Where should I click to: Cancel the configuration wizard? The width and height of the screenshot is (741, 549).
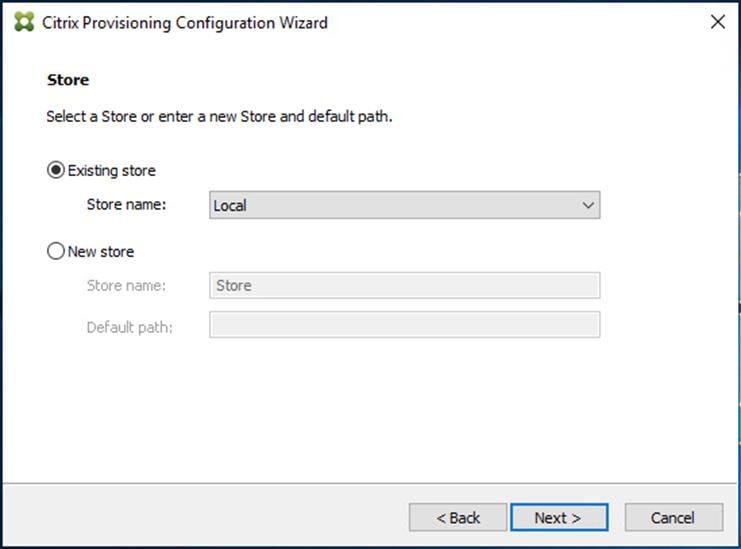[673, 517]
